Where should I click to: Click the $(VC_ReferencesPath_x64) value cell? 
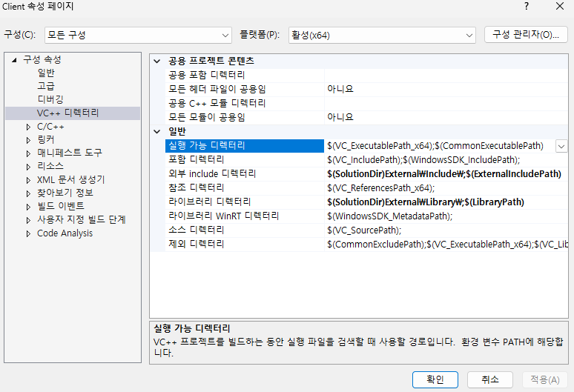click(446, 188)
